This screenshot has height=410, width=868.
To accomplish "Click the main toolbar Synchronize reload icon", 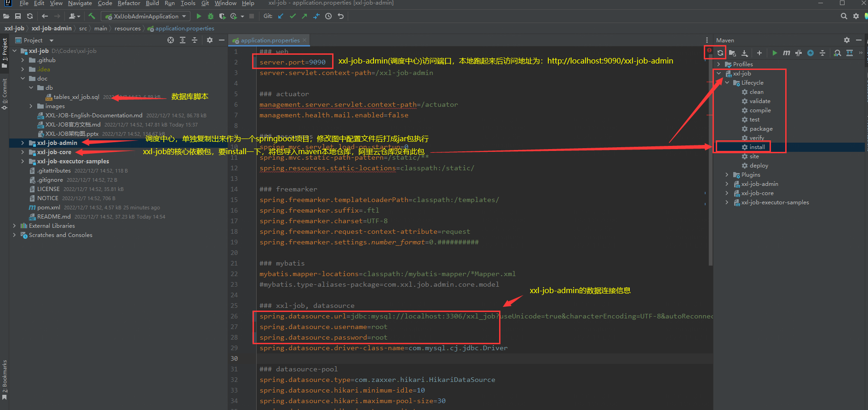I will [30, 16].
